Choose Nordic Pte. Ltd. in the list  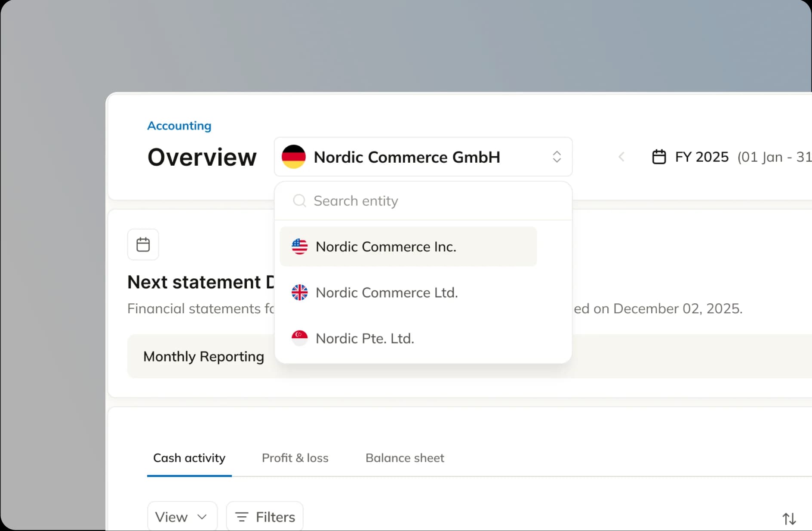point(365,338)
